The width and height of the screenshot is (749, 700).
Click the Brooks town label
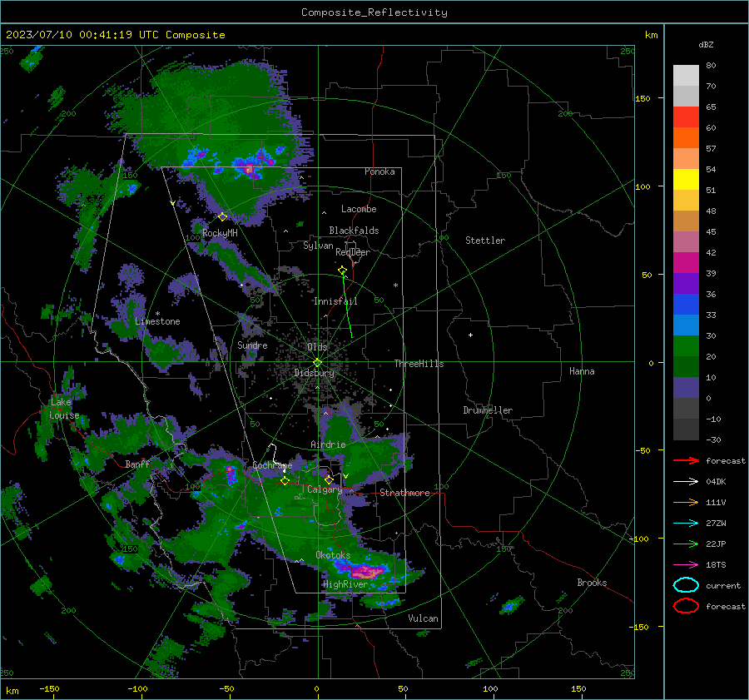pos(592,583)
